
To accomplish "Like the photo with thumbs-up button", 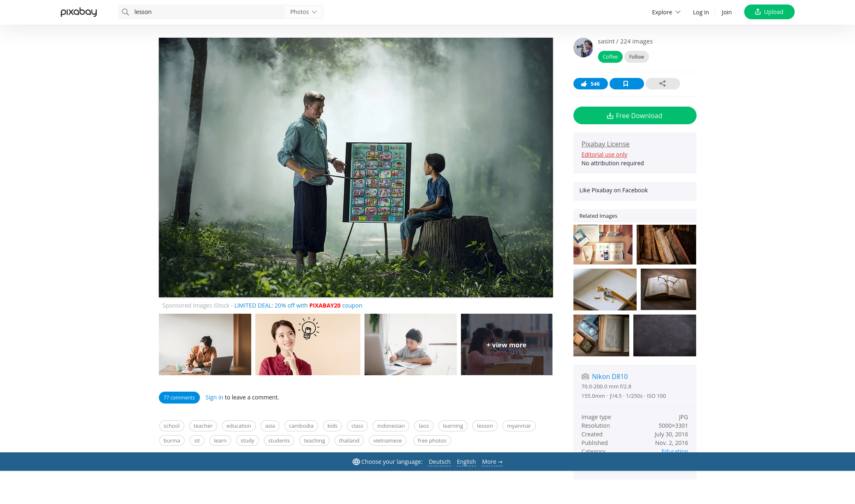I will click(590, 84).
